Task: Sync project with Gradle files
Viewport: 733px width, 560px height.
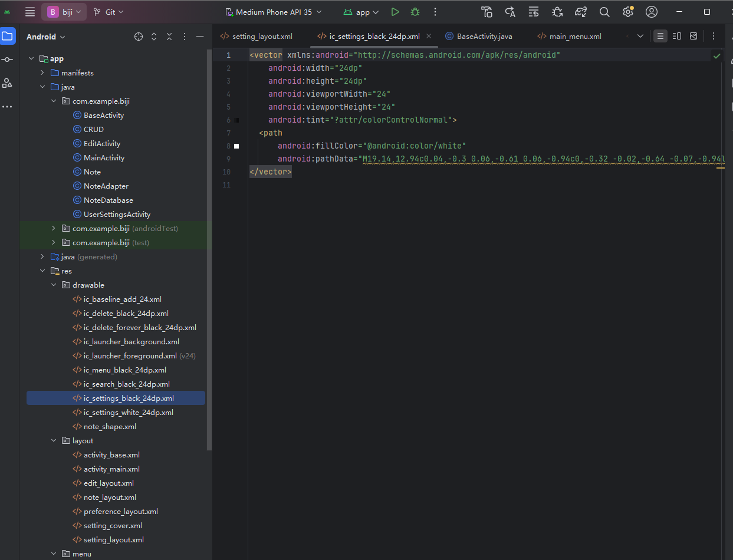Action: [581, 12]
